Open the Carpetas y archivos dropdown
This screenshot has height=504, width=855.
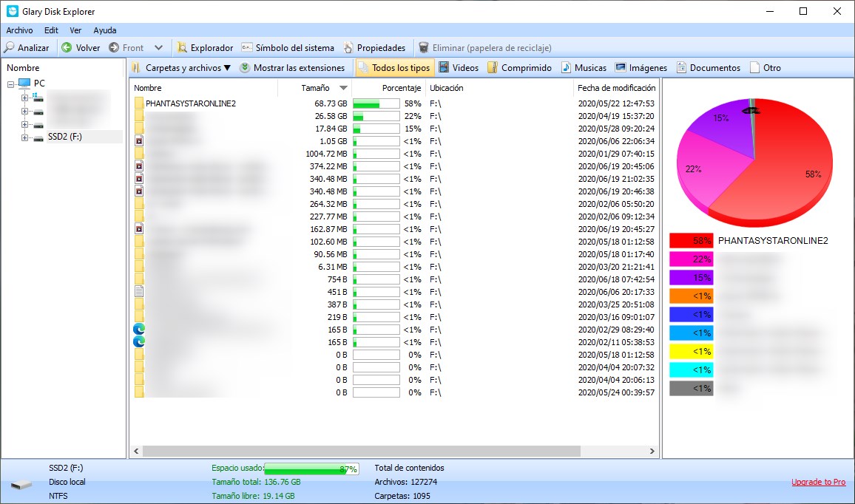click(183, 67)
